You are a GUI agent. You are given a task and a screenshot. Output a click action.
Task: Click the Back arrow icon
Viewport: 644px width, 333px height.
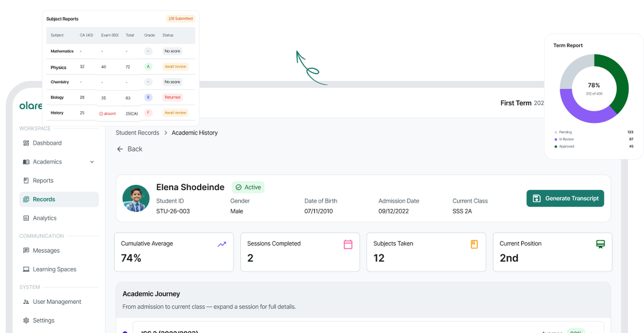point(120,149)
